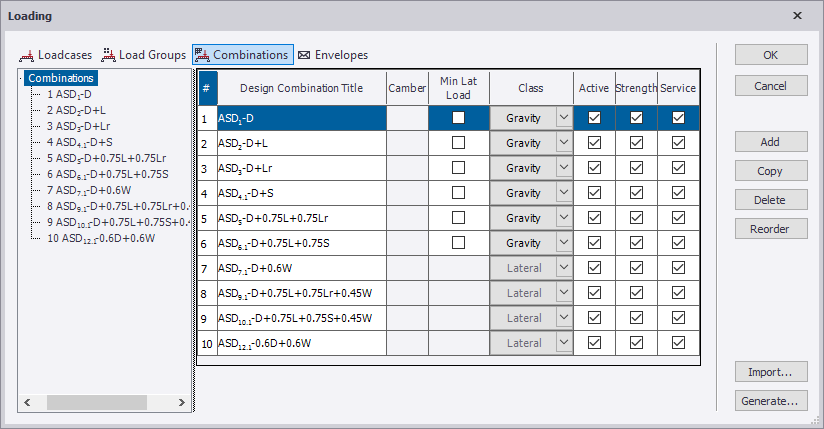Viewport: 824px width, 429px height.
Task: Enable Min Lat Load for ASD1-D row
Action: (x=458, y=118)
